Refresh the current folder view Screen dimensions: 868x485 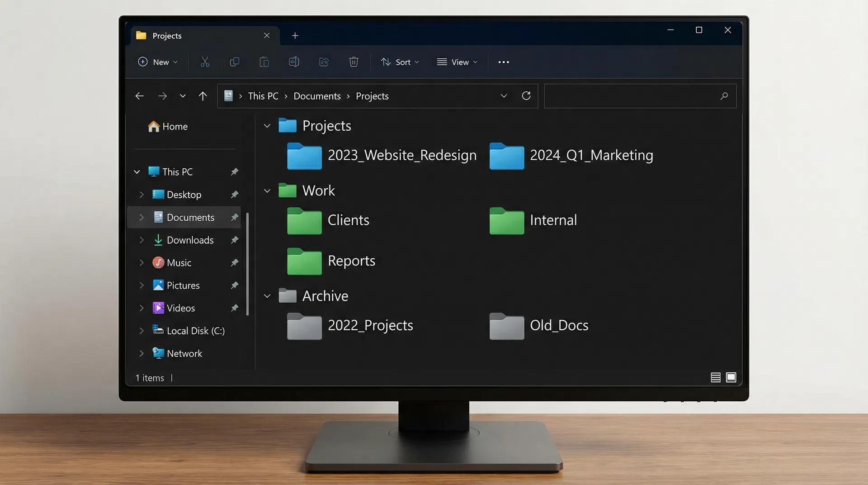tap(526, 96)
